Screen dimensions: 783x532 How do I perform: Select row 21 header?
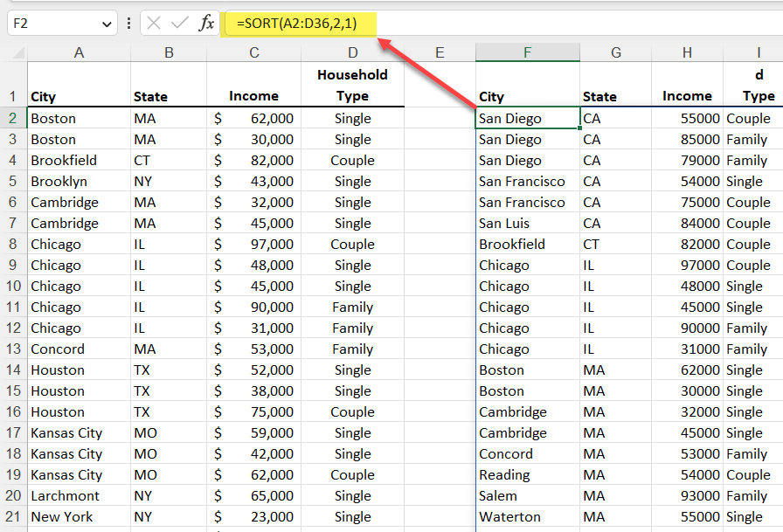(11, 516)
